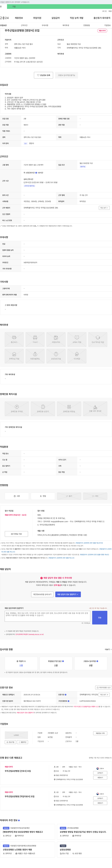Jump to the 복리후생 section tab
Image resolution: width=112 pixels, height=868 pixels.
[x=66, y=25]
